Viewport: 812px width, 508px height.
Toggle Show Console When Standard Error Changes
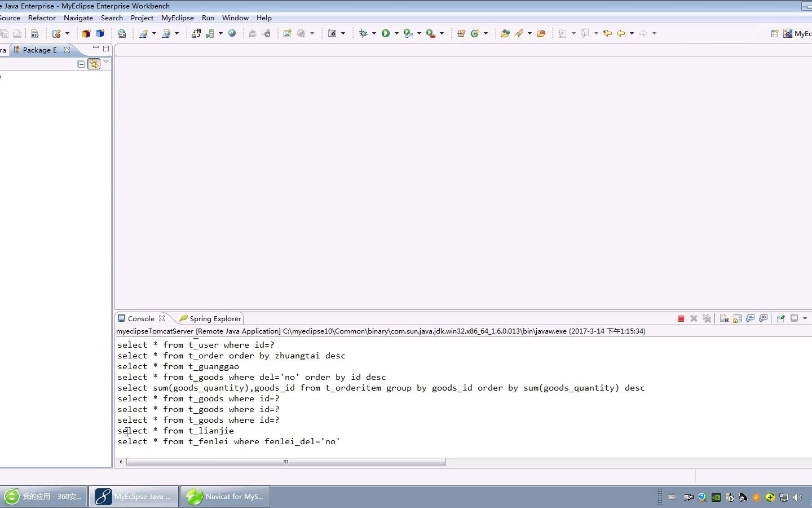[x=764, y=319]
